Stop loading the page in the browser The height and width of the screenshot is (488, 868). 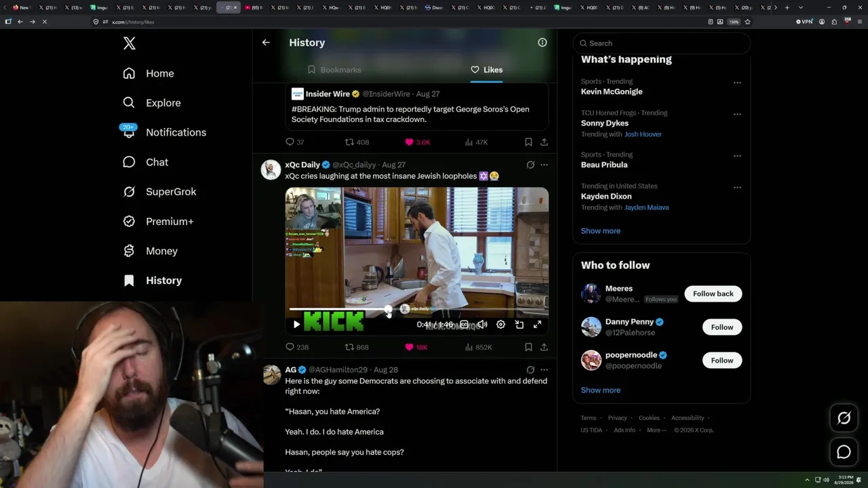[x=44, y=22]
